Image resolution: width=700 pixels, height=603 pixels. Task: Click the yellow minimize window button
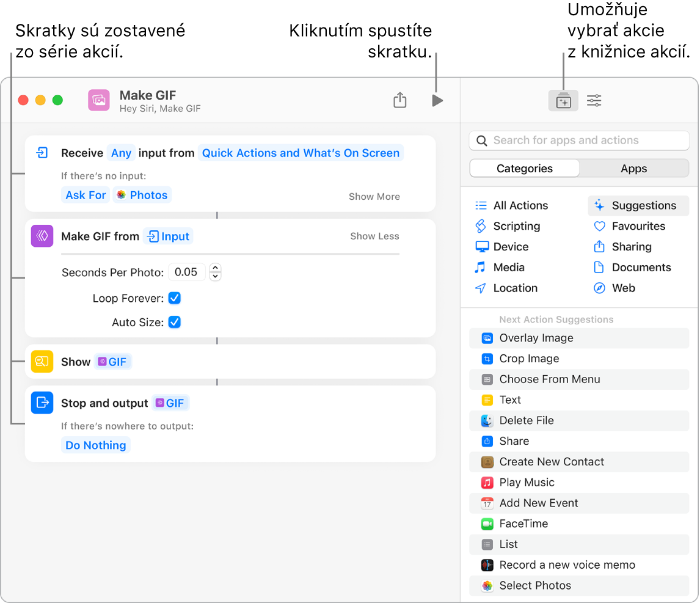(40, 100)
